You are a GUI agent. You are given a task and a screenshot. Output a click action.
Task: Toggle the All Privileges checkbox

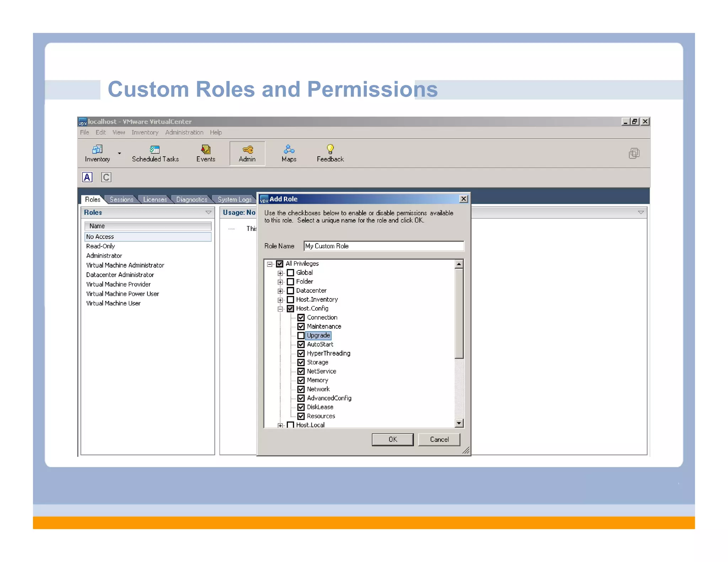point(280,264)
